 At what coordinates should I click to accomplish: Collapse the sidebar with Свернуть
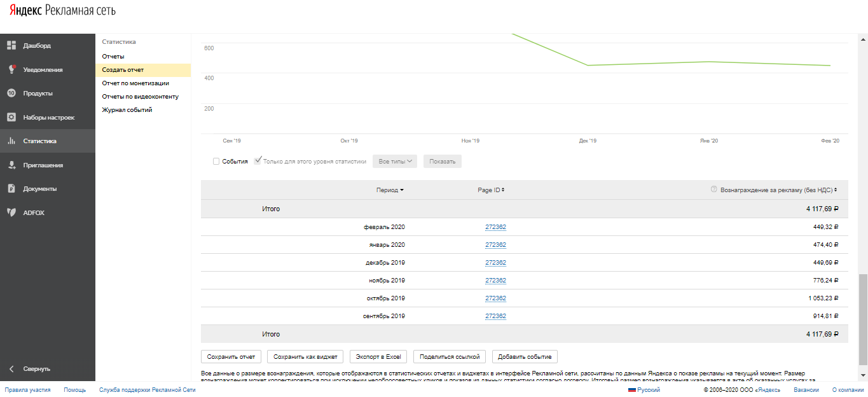coord(36,369)
